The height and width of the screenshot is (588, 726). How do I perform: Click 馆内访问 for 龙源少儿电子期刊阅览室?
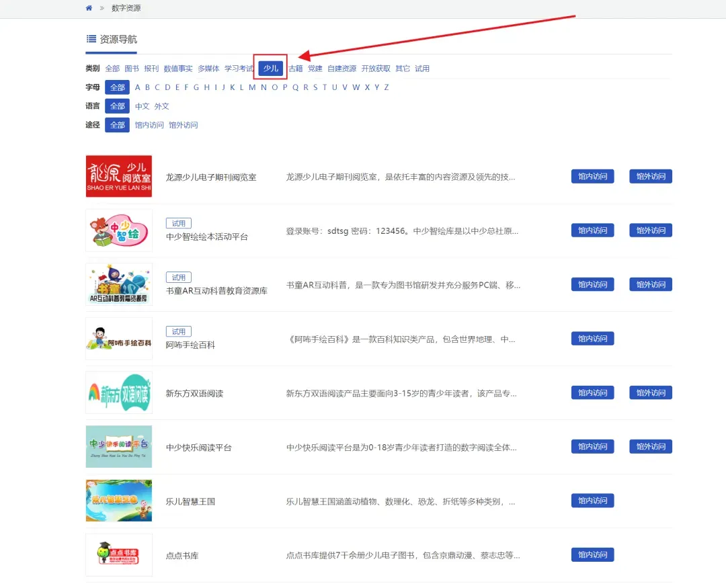pyautogui.click(x=593, y=176)
